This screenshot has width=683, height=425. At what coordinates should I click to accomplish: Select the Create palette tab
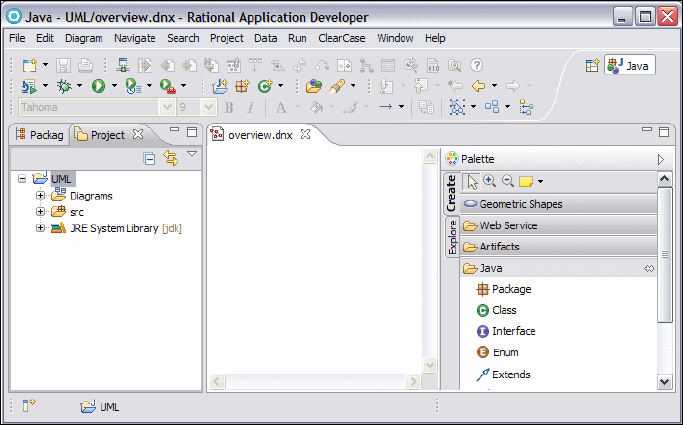click(x=451, y=192)
